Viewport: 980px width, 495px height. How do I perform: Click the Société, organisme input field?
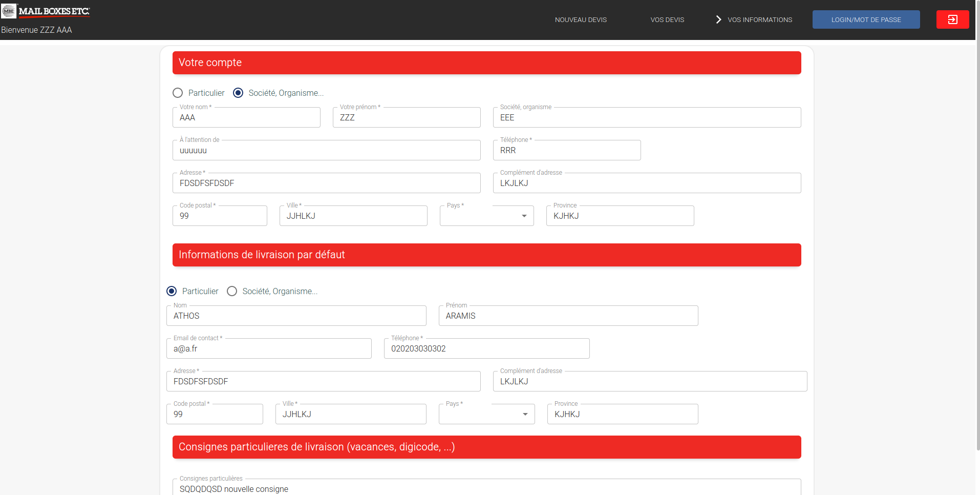click(x=647, y=117)
